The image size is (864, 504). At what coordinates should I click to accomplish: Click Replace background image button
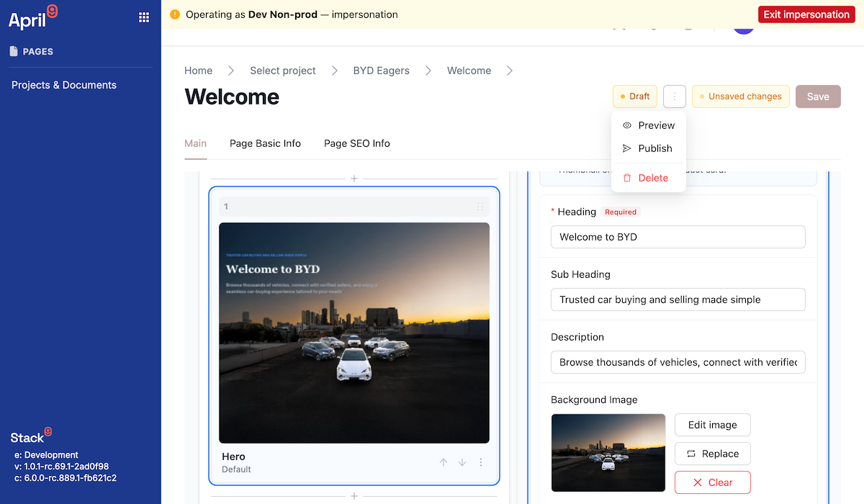713,454
